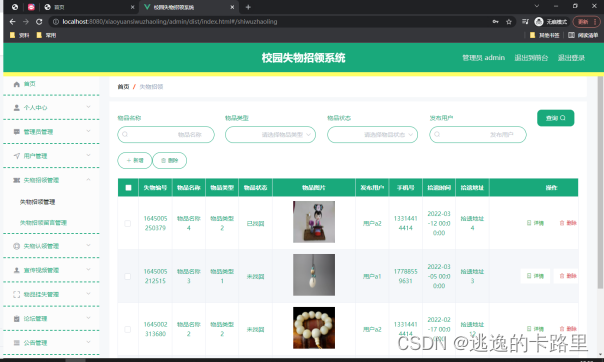This screenshot has height=362, width=604.
Task: Click the incognito profile icon in toolbar
Action: 539,22
